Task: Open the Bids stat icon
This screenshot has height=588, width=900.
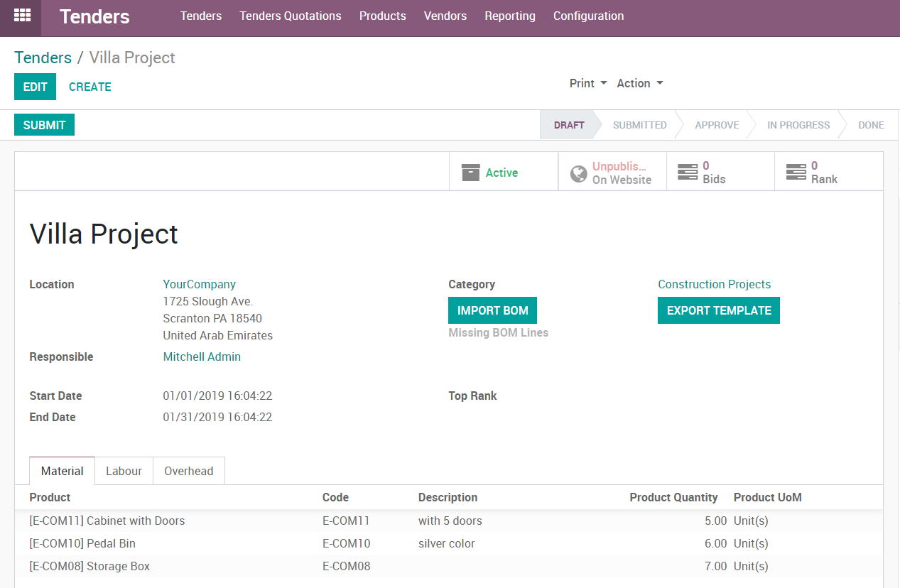Action: 688,173
